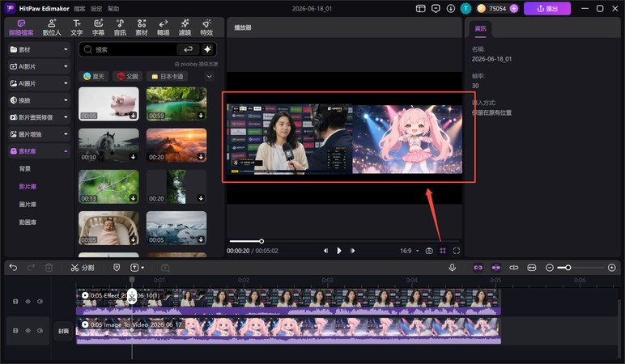Open the 數位人 digital human tab
This screenshot has width=625, height=364.
pos(52,28)
